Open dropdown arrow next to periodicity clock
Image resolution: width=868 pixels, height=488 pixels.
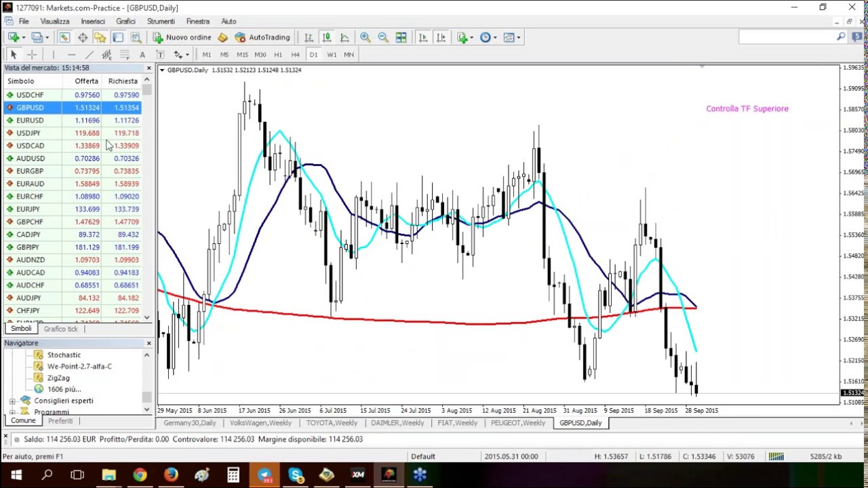pos(495,37)
